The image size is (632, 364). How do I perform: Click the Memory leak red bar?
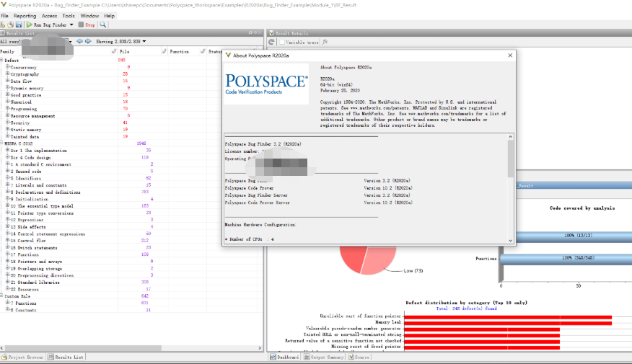[x=508, y=322]
